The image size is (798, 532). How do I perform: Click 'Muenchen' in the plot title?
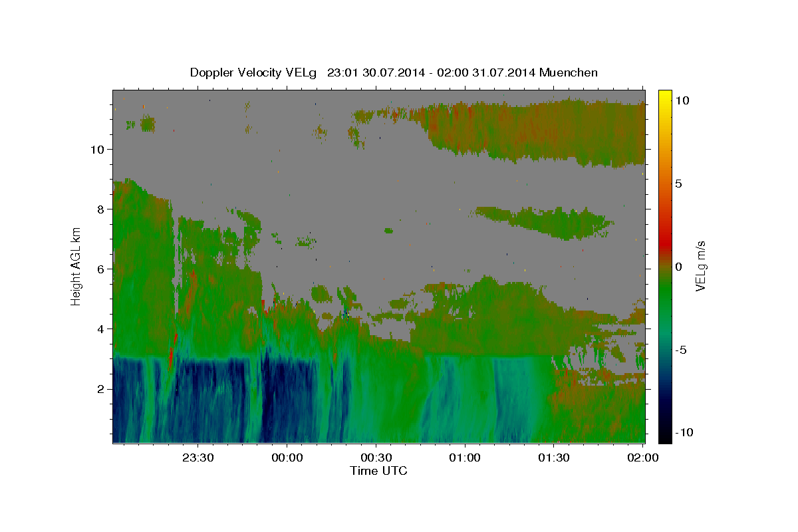click(569, 72)
